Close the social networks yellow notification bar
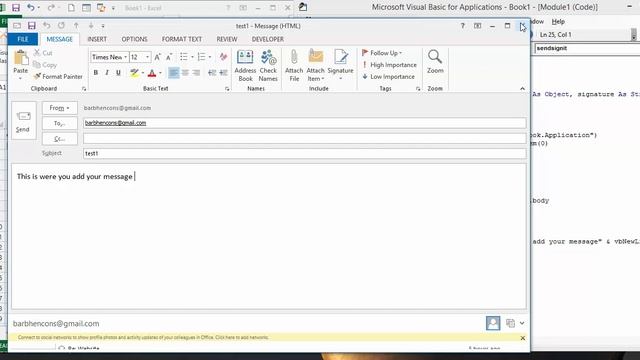 (522, 338)
